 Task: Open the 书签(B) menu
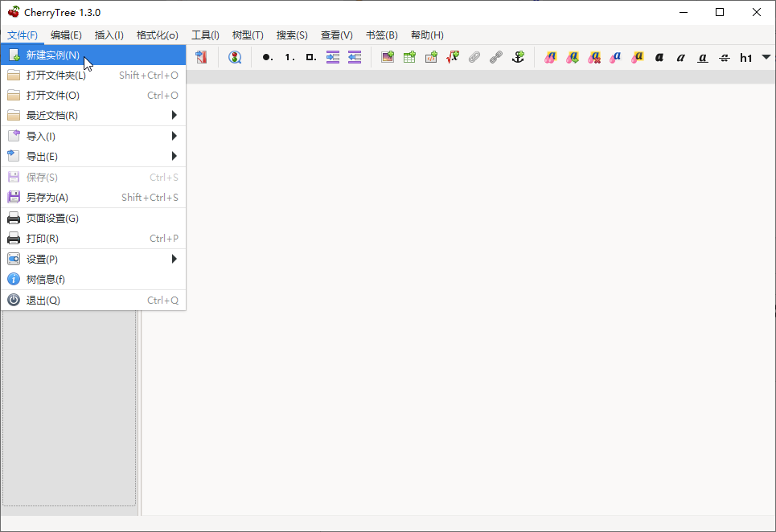click(381, 35)
